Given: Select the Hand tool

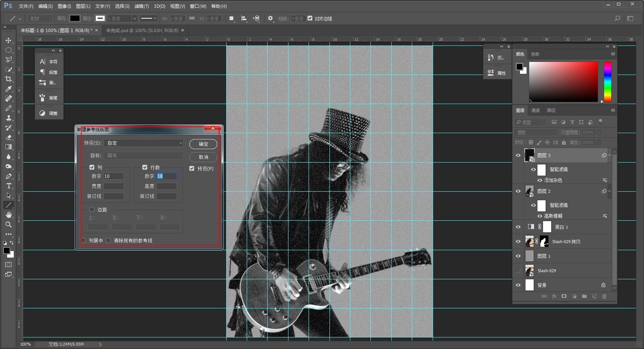Looking at the screenshot, I should (x=8, y=215).
